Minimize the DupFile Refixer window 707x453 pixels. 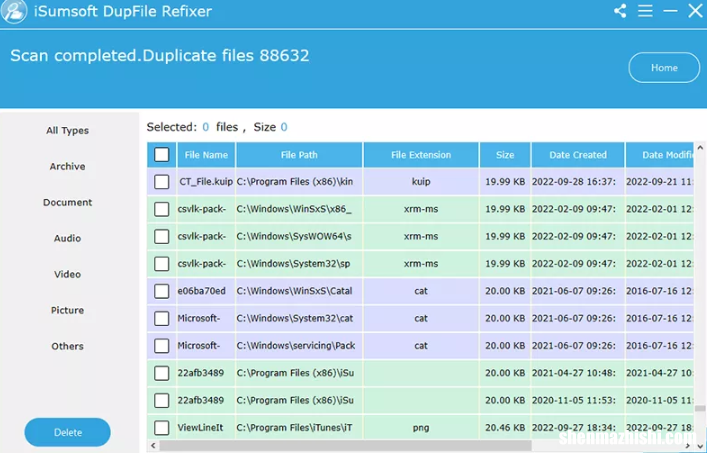(670, 11)
